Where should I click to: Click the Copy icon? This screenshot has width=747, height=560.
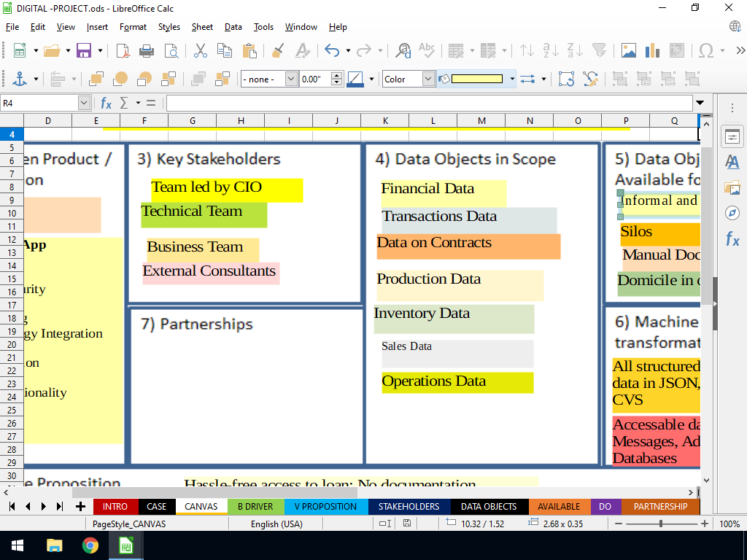click(x=225, y=50)
